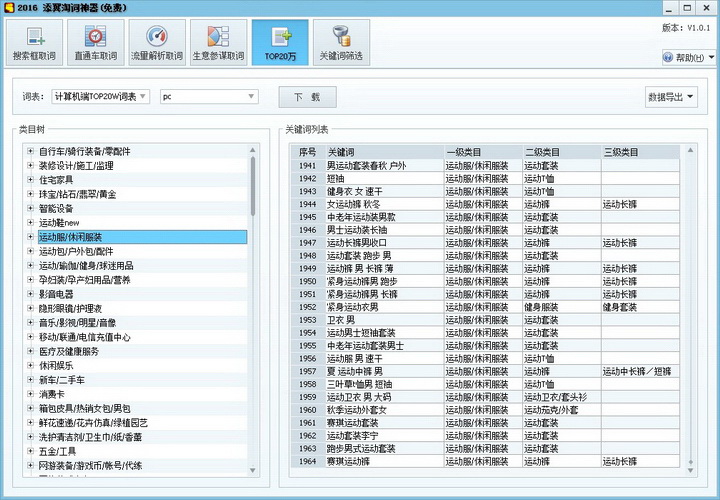The height and width of the screenshot is (500, 720).
Task: Expand the 影音电器 tree node
Action: [x=30, y=294]
